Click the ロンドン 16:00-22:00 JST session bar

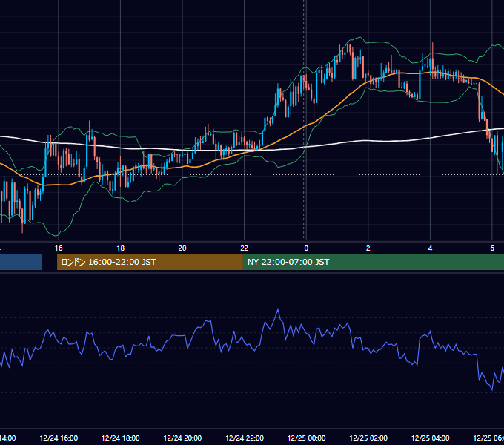[150, 262]
